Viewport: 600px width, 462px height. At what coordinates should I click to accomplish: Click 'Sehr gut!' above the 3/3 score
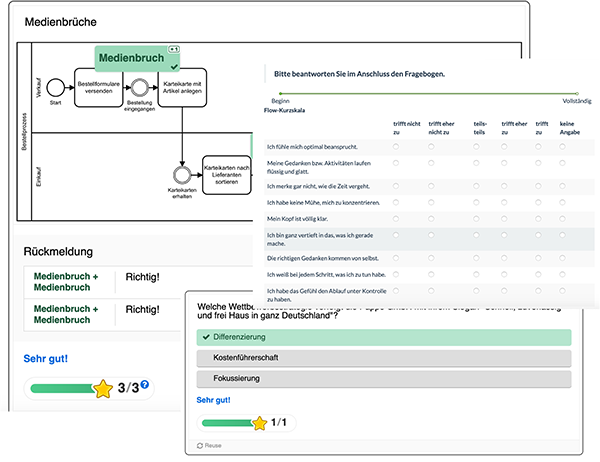click(46, 359)
